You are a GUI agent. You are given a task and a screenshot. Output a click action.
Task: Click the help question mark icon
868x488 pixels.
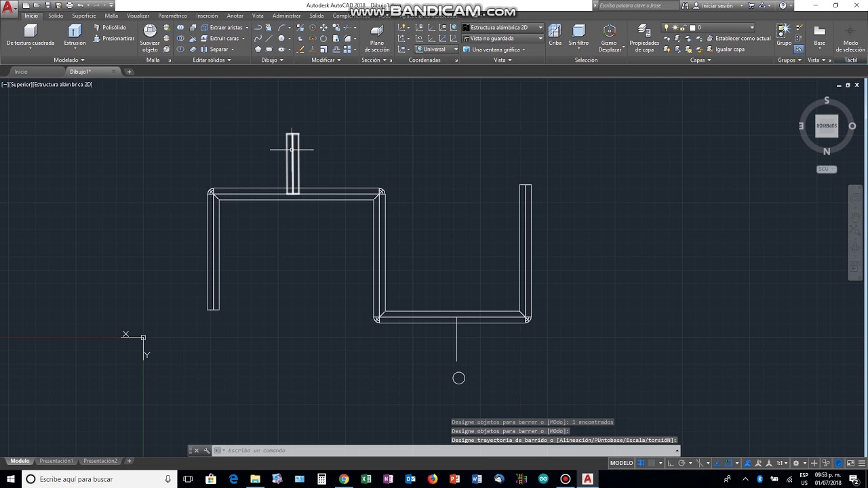pos(783,5)
